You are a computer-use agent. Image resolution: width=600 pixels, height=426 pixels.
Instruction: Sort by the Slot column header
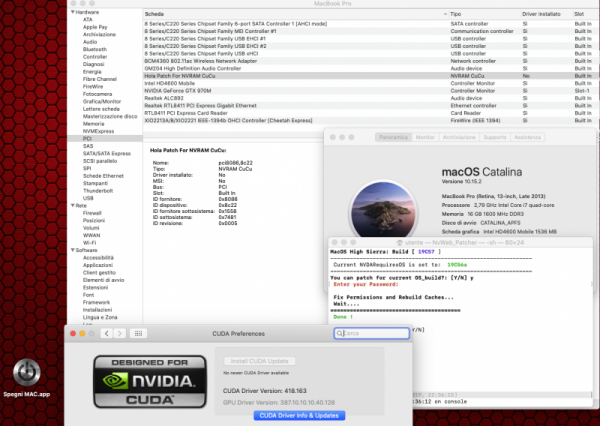tap(579, 14)
